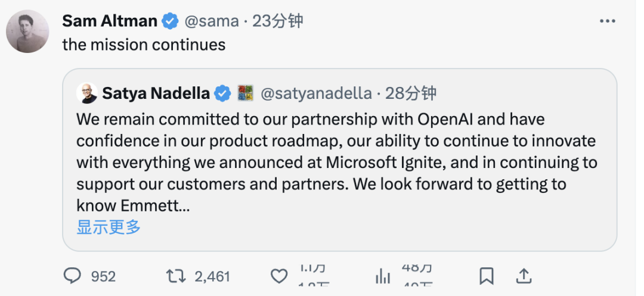Open Satya Nadella's small avatar
This screenshot has height=296, width=644.
click(87, 94)
